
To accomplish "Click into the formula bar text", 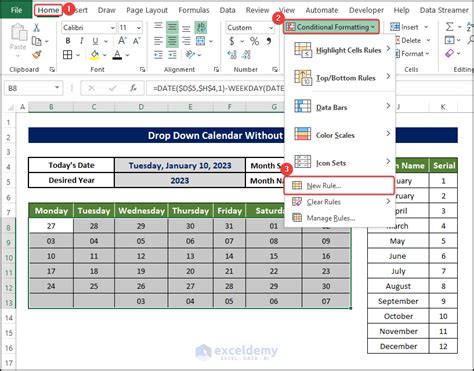I will point(217,88).
